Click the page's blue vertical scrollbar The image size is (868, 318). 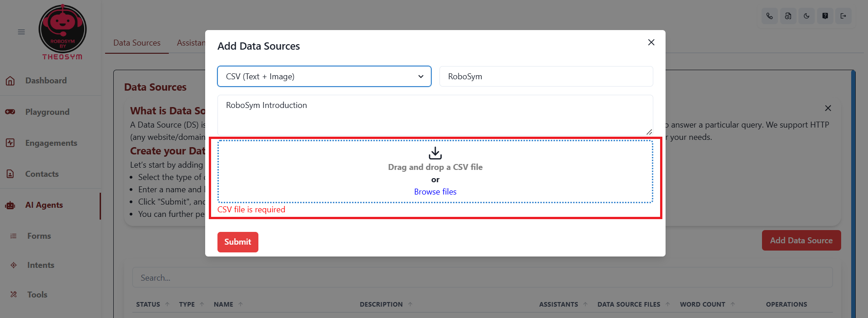click(853, 194)
